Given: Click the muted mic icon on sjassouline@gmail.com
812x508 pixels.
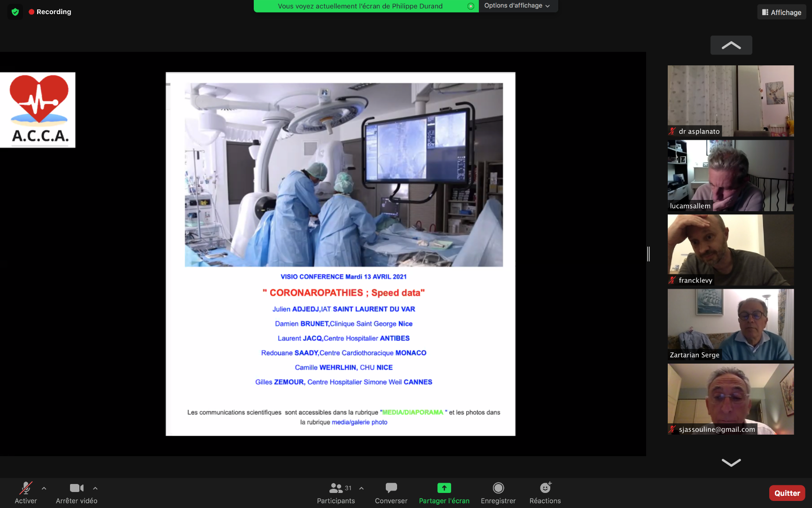Looking at the screenshot, I should click(x=672, y=429).
